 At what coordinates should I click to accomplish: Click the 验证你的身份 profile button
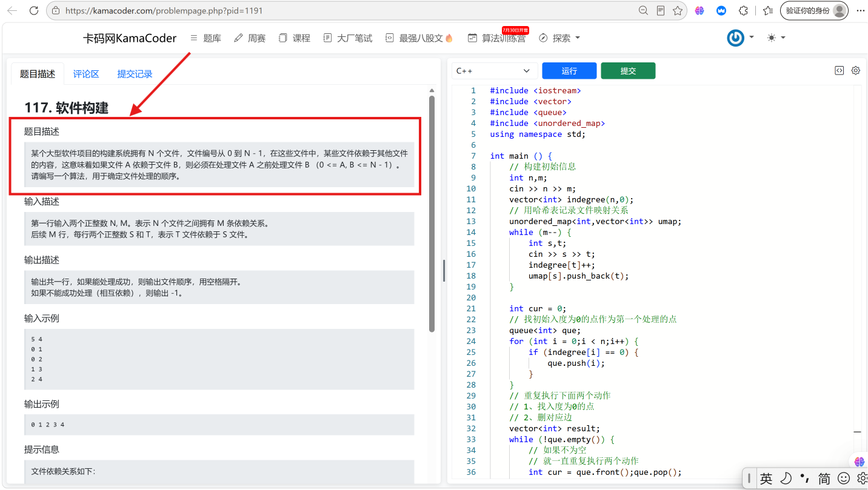tap(814, 10)
